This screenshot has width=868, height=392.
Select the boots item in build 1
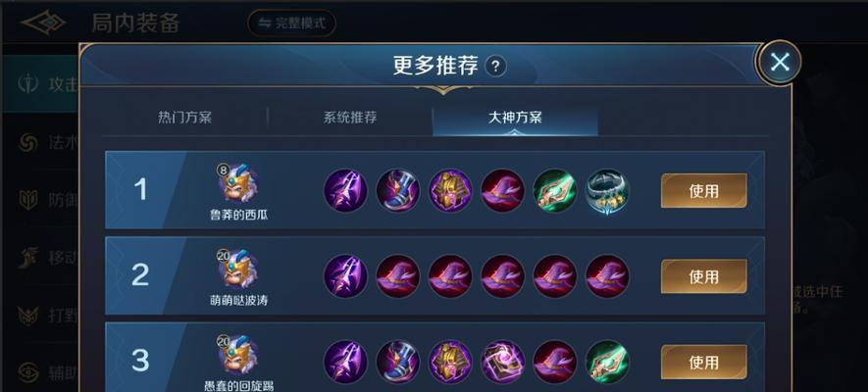[x=398, y=191]
